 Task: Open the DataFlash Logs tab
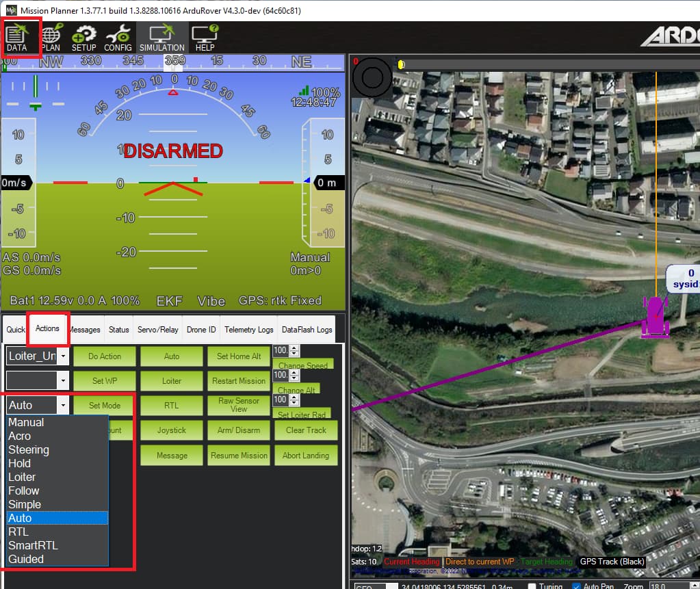pos(306,329)
